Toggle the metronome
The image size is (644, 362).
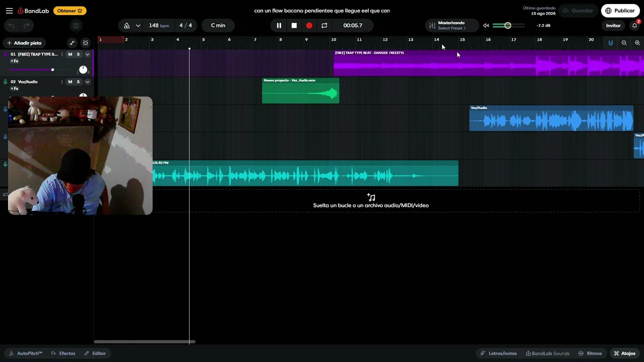pyautogui.click(x=127, y=26)
